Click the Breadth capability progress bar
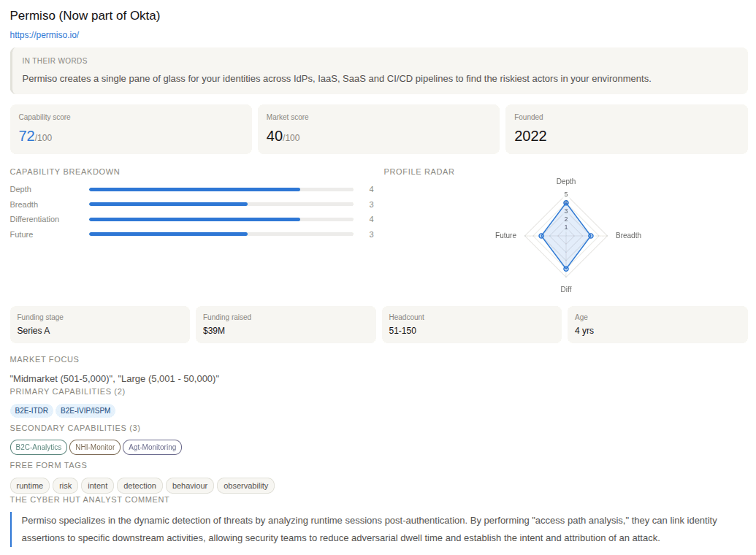This screenshot has width=756, height=555. [x=221, y=204]
